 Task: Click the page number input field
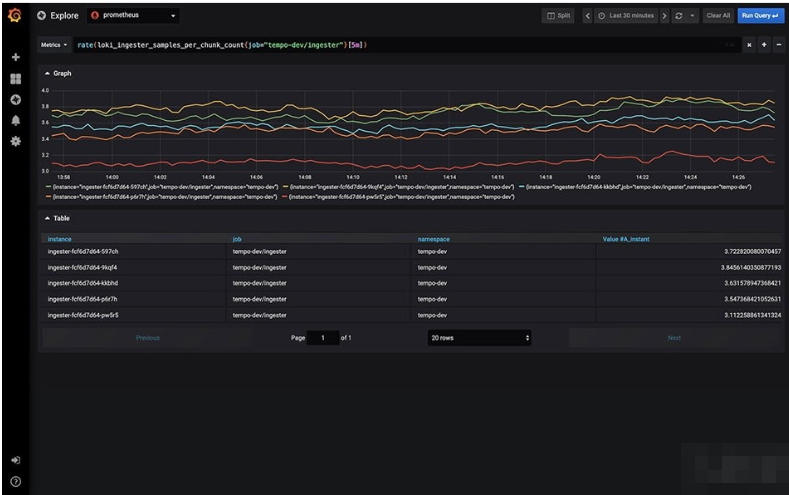[x=323, y=338]
